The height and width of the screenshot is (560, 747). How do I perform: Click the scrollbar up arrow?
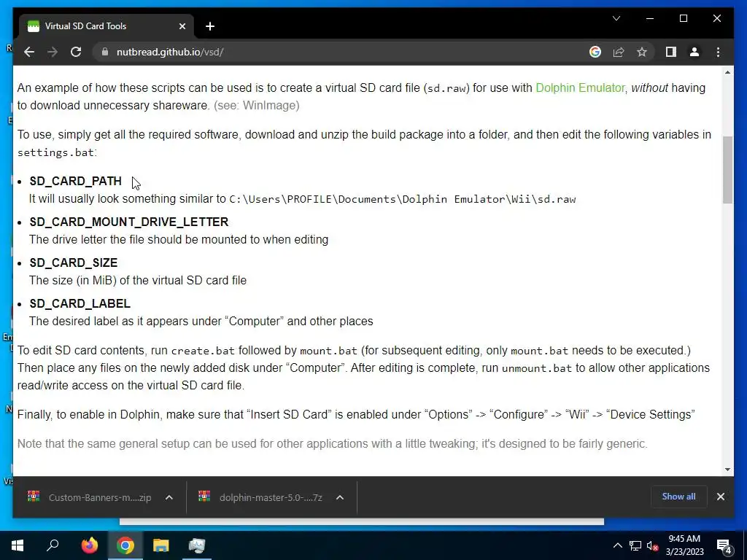[727, 72]
